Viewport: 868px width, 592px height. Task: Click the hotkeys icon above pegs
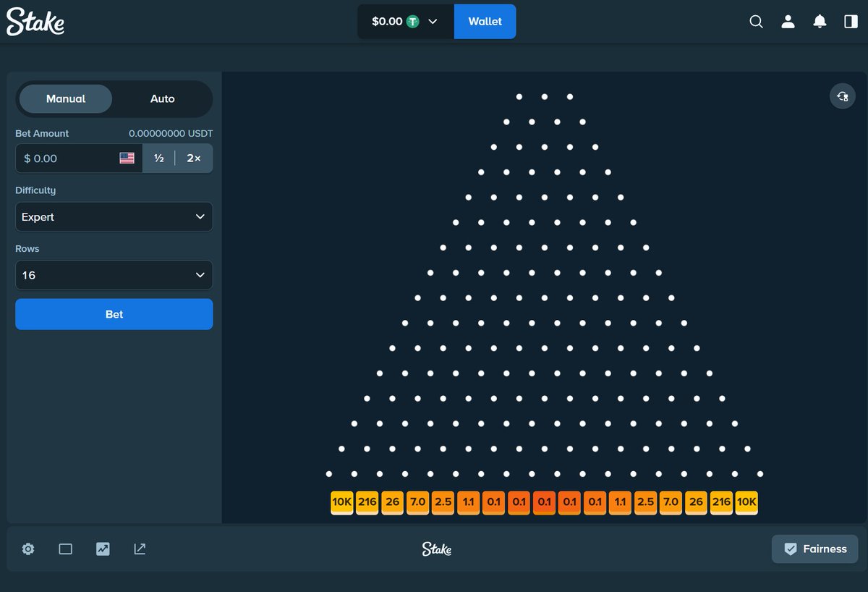pyautogui.click(x=842, y=96)
